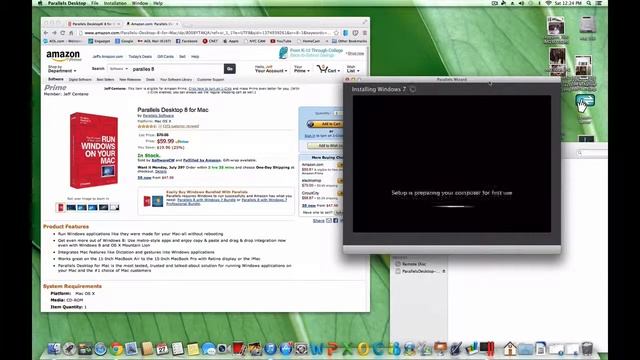Screen dimensions: 640x360
Task: Open the Parallels Desktop menu
Action: 67,3
